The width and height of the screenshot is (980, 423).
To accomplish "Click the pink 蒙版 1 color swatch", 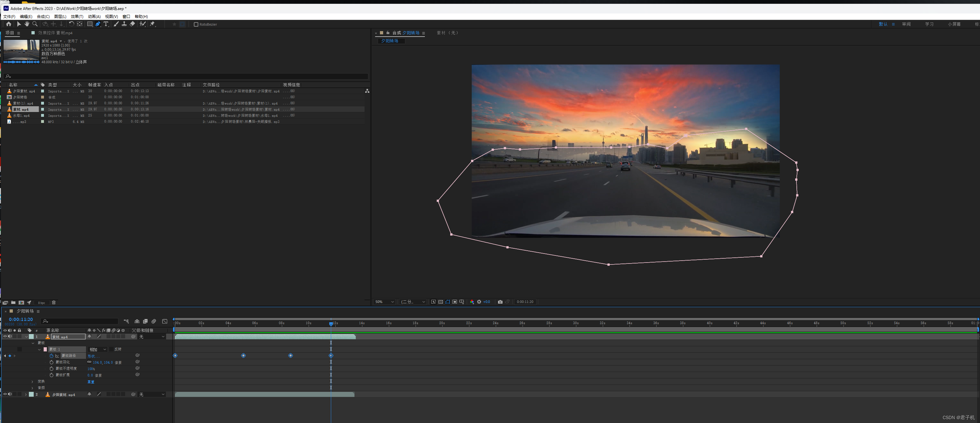I will pos(45,349).
